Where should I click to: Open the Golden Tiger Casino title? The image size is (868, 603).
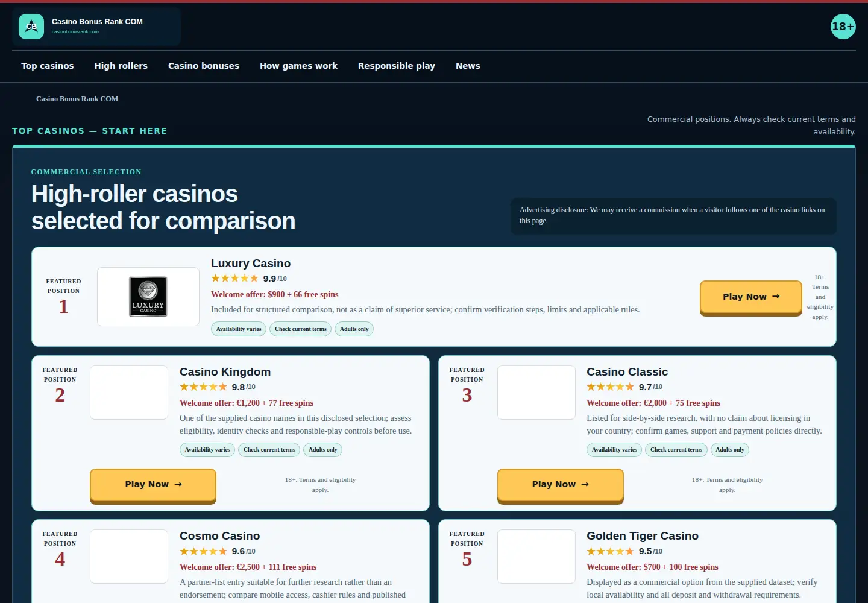(643, 536)
